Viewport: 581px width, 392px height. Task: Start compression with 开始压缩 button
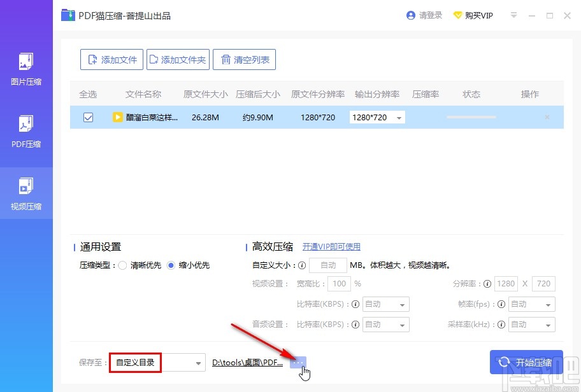pyautogui.click(x=526, y=362)
